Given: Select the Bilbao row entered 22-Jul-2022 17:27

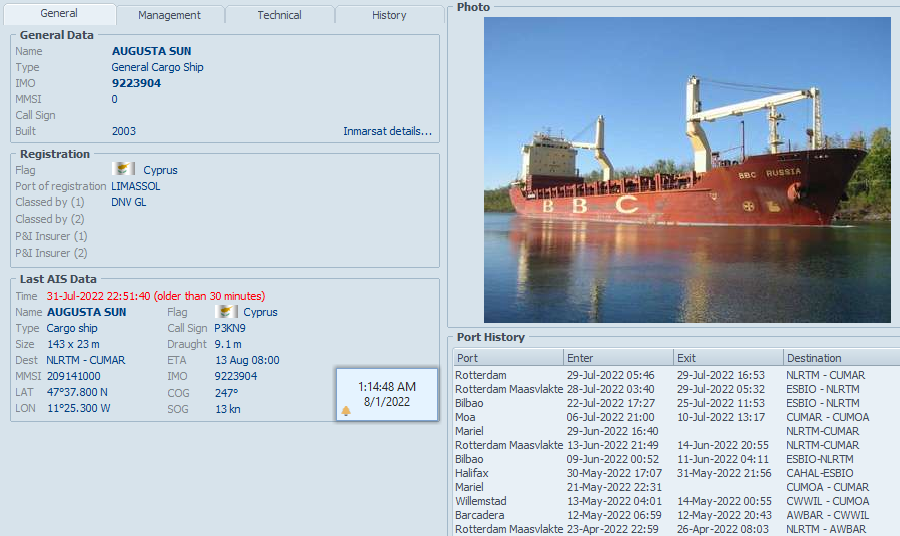Looking at the screenshot, I should (x=677, y=403).
